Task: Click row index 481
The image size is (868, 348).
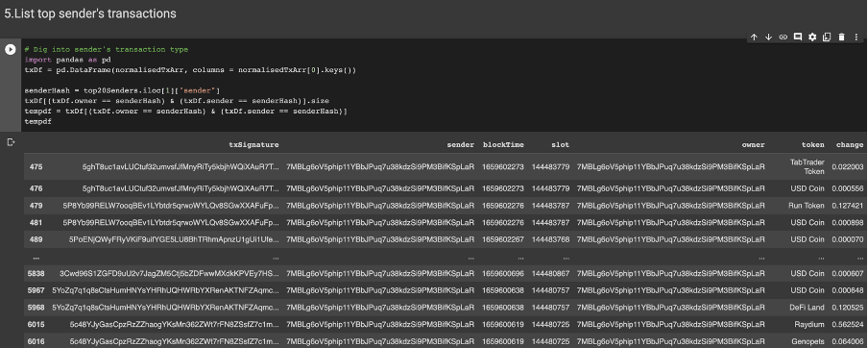Action: pyautogui.click(x=36, y=223)
